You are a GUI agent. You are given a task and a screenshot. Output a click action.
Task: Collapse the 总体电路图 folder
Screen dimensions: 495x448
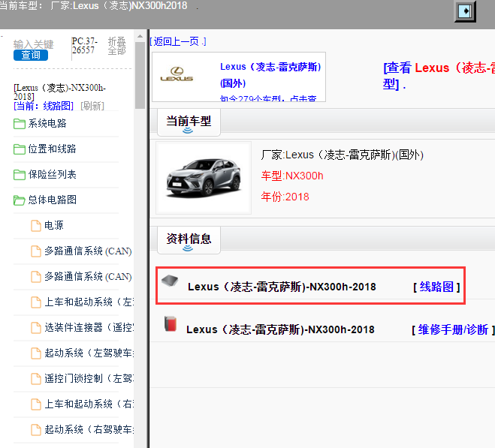click(53, 200)
